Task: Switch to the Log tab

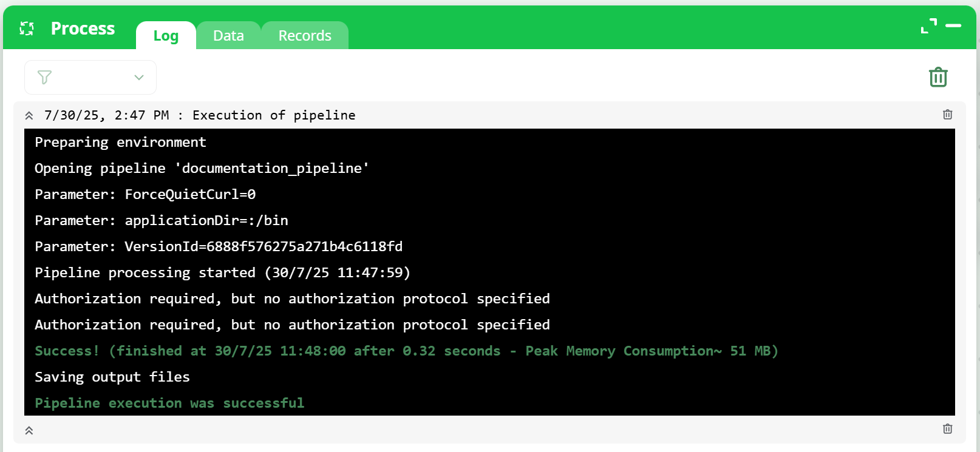Action: pyautogui.click(x=166, y=36)
